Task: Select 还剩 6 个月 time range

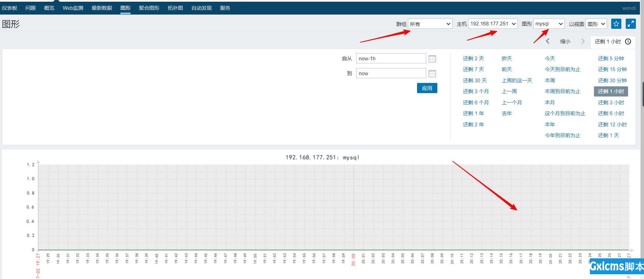Action: [x=476, y=102]
